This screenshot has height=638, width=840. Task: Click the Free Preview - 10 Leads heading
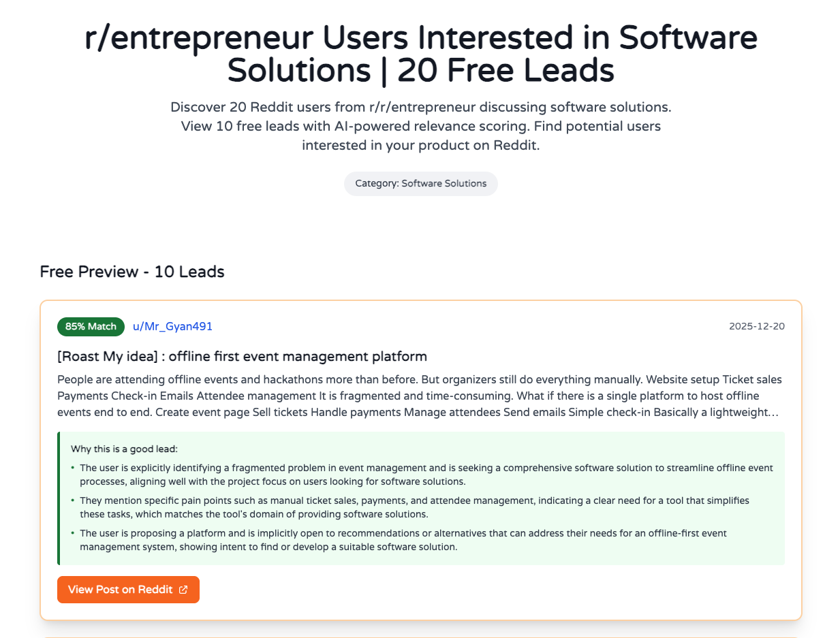coord(132,272)
